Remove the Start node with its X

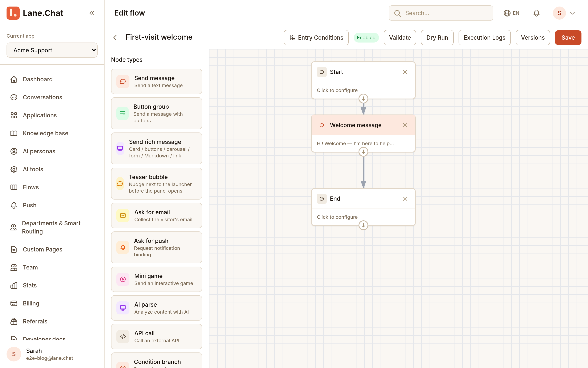[x=405, y=72]
